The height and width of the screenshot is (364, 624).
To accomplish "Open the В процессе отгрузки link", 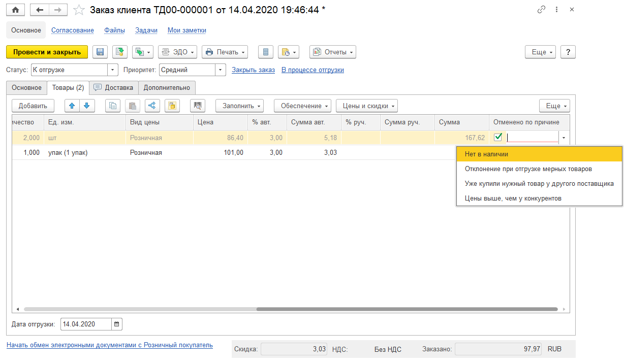I will click(313, 70).
